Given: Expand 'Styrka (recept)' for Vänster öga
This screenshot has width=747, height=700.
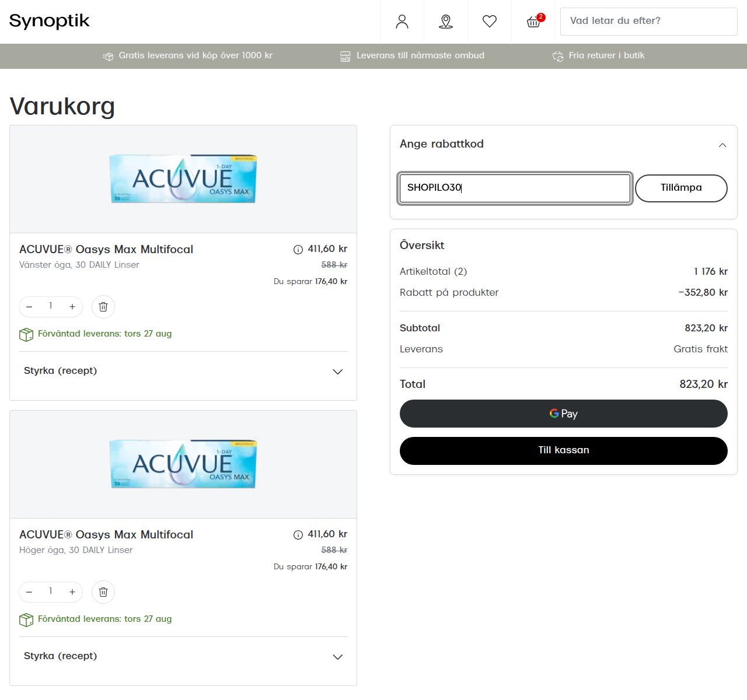Looking at the screenshot, I should point(183,372).
